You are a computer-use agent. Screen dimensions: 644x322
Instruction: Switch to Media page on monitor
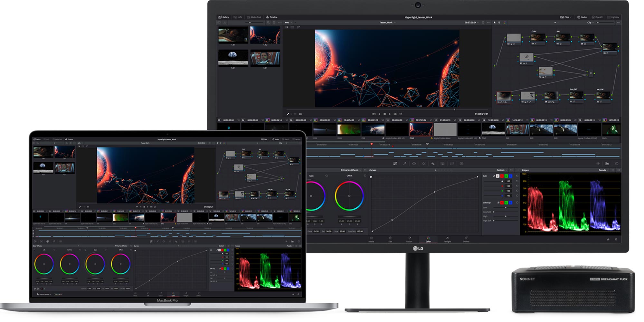pos(371,240)
